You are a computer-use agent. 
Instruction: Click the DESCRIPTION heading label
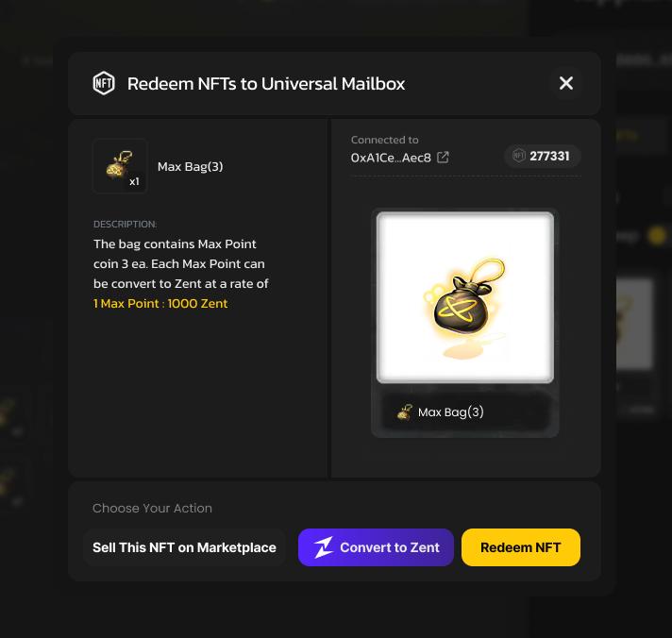coord(126,224)
